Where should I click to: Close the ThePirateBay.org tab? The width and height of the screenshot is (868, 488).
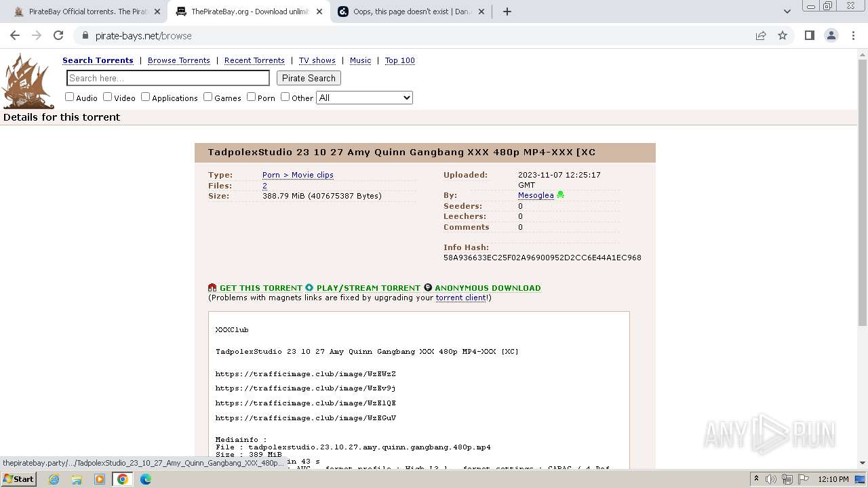click(319, 12)
